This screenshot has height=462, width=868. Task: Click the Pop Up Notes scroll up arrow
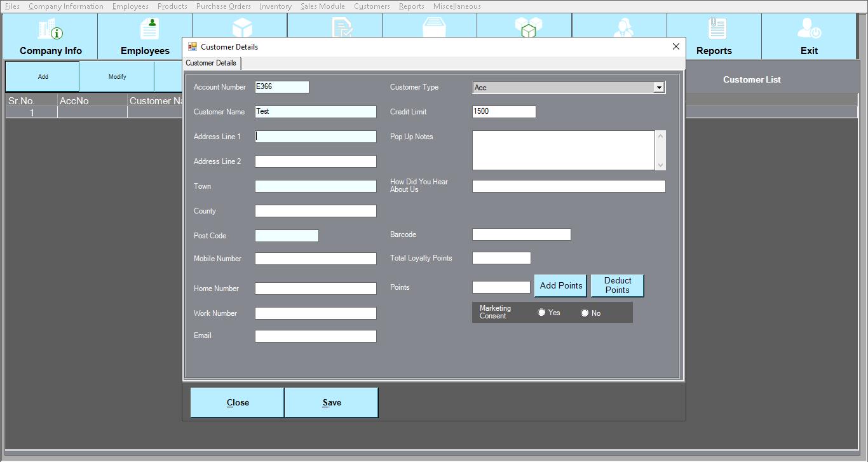click(x=660, y=136)
